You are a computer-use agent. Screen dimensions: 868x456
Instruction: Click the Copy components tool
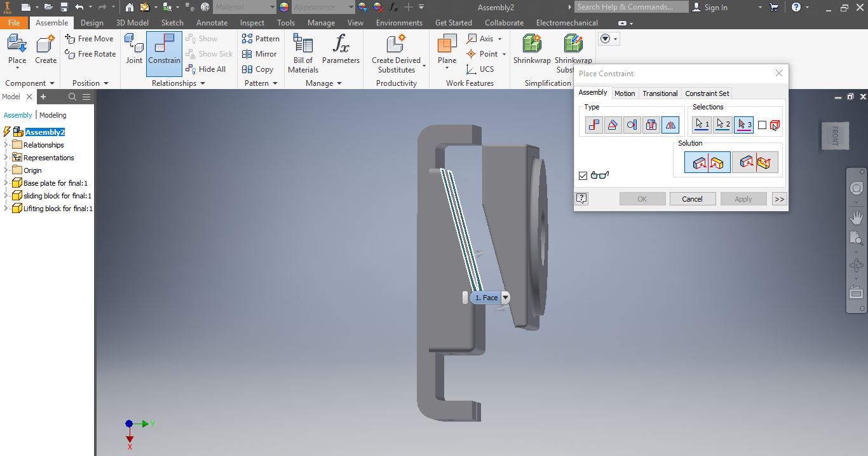[257, 69]
